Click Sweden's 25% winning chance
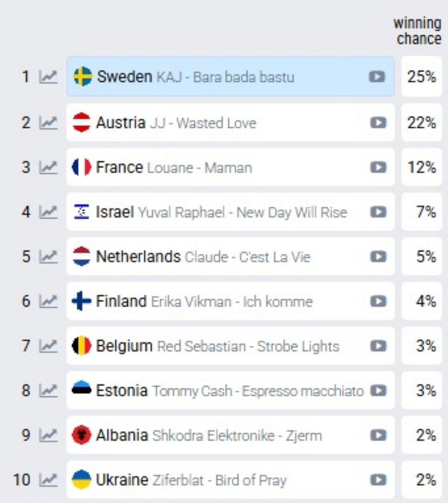This screenshot has height=503, width=448. pos(422,77)
